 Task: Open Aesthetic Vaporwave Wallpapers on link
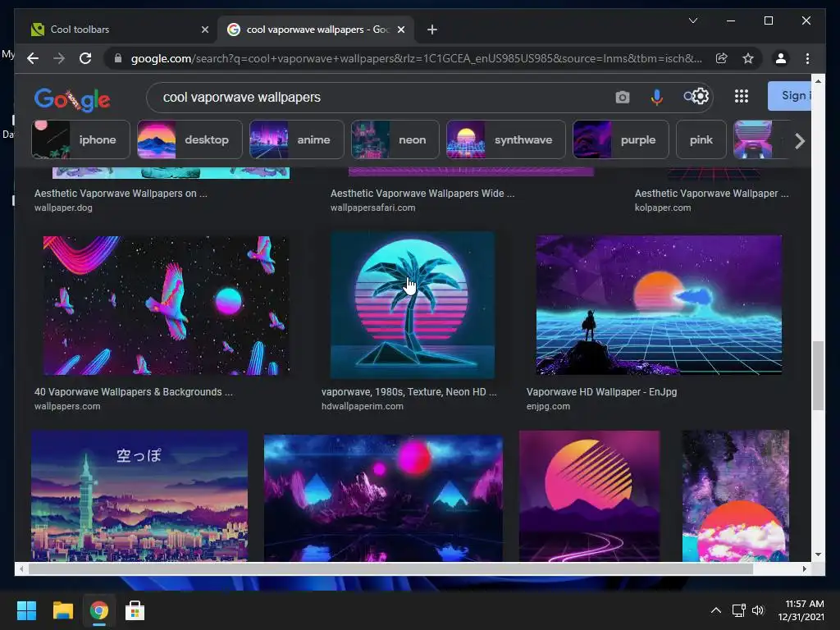point(121,194)
